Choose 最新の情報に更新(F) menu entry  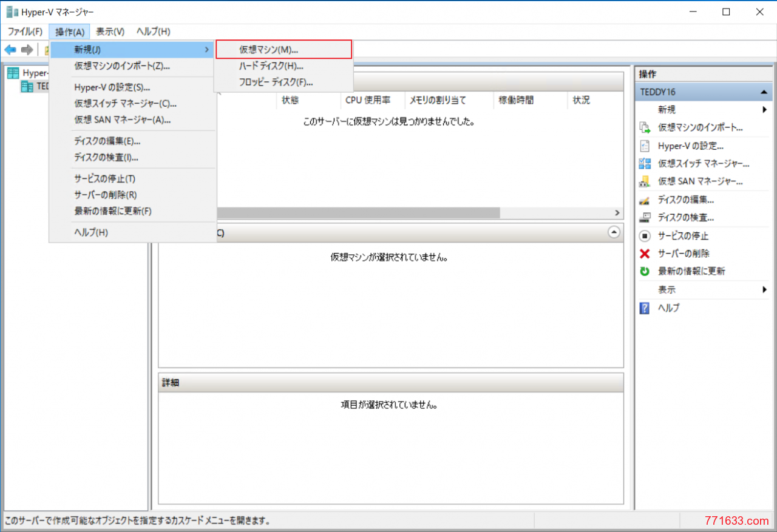tap(132, 211)
